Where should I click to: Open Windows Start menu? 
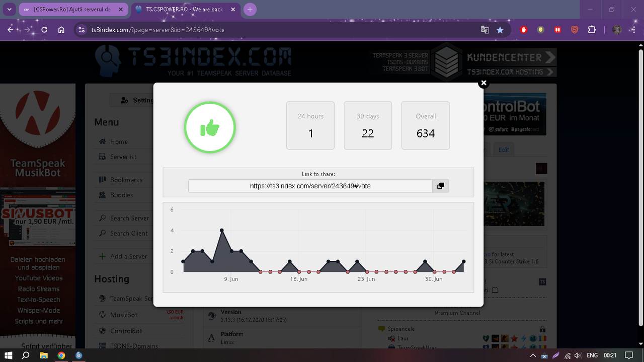click(x=9, y=355)
